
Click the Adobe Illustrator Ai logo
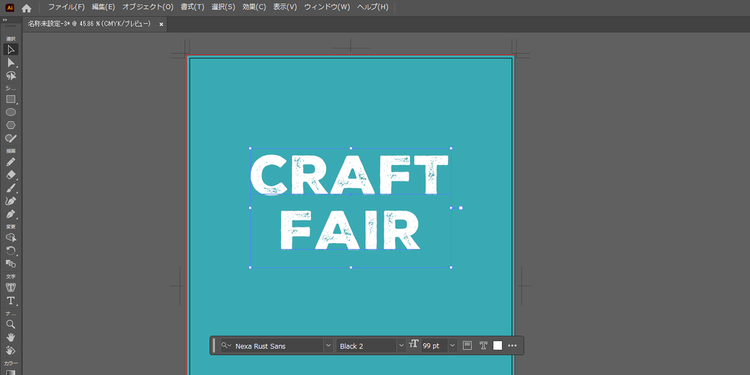click(10, 8)
